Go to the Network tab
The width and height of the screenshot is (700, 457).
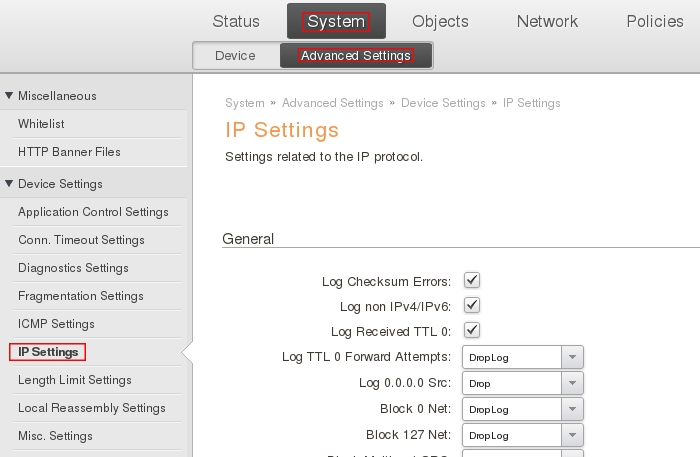click(x=547, y=21)
